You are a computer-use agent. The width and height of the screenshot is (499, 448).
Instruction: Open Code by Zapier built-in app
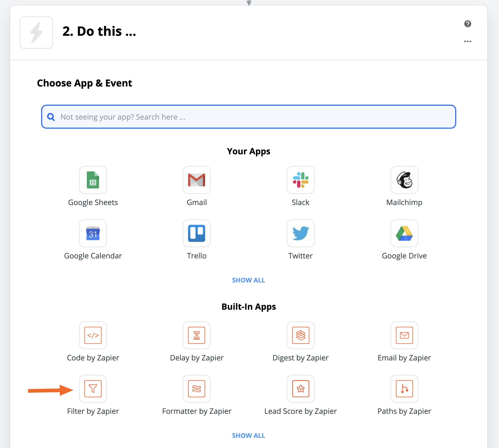(93, 335)
